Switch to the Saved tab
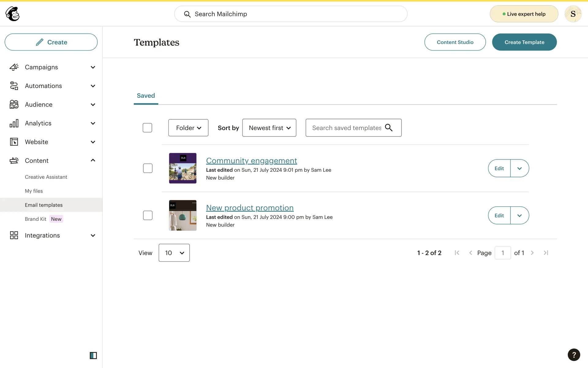Viewport: 588px width, 368px height. 146,96
